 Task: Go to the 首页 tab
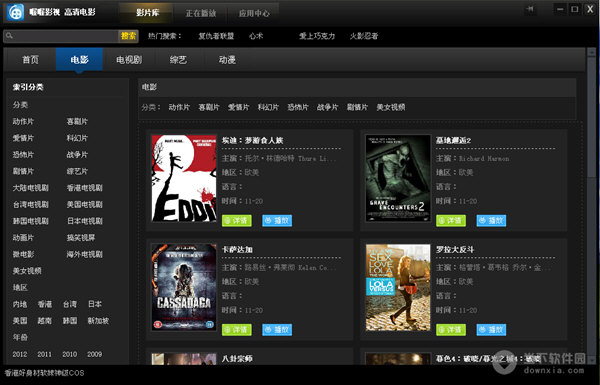coord(30,60)
